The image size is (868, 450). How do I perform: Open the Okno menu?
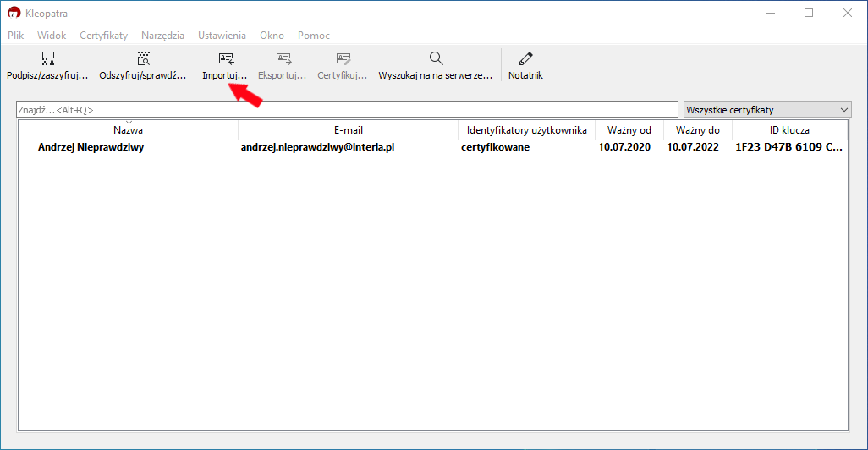pyautogui.click(x=272, y=36)
